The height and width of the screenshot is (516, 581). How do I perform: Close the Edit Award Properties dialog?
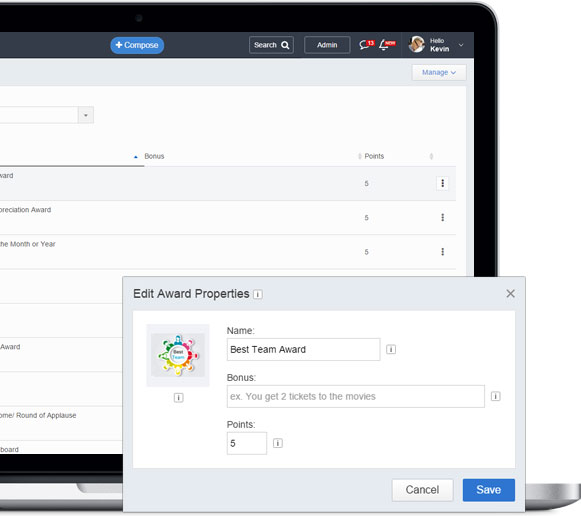[x=510, y=294]
